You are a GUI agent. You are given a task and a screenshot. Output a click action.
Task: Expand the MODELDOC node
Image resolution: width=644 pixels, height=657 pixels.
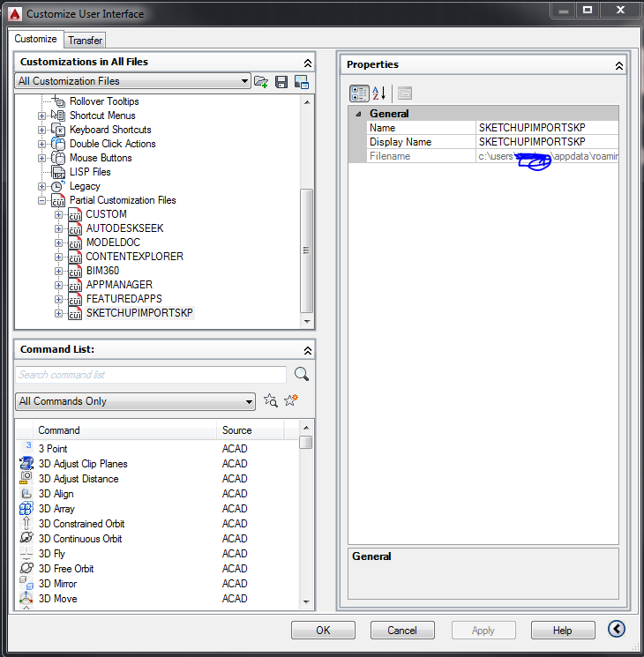[59, 243]
